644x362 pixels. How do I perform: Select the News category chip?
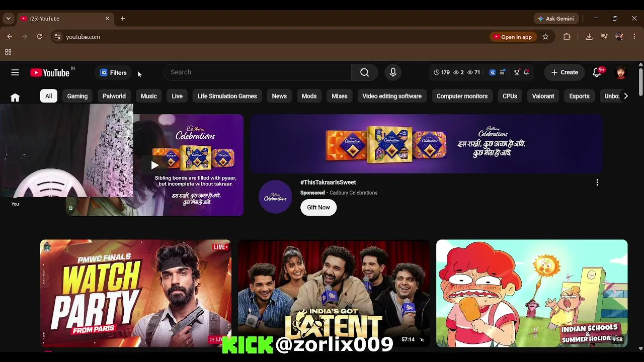point(279,96)
